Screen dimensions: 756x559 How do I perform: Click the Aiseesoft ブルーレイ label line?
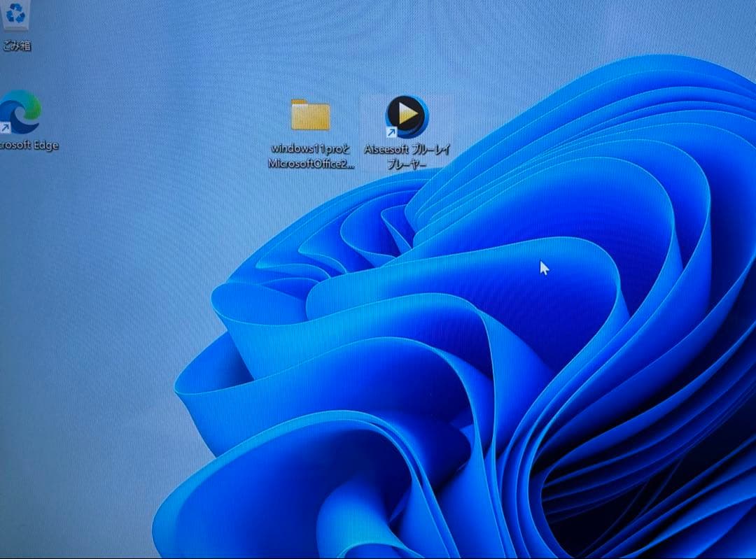click(407, 150)
